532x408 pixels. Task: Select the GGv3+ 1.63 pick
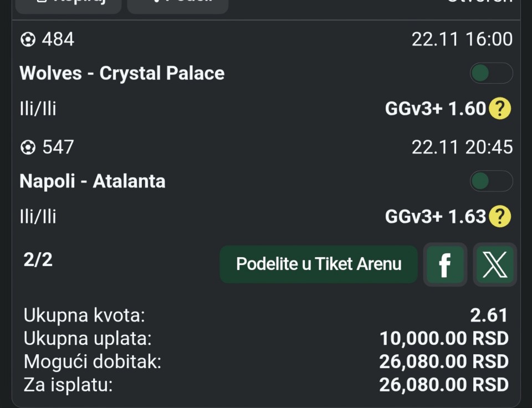tap(436, 216)
